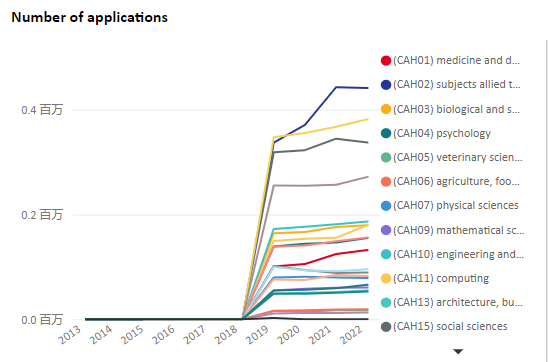
Task: Select CAH07 physical sciences legend label
Action: tap(456, 205)
